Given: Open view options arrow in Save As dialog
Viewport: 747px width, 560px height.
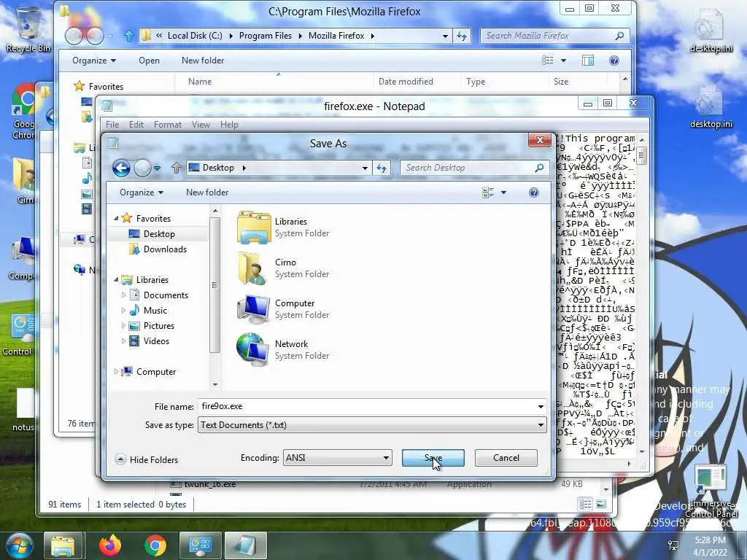Looking at the screenshot, I should pyautogui.click(x=503, y=192).
